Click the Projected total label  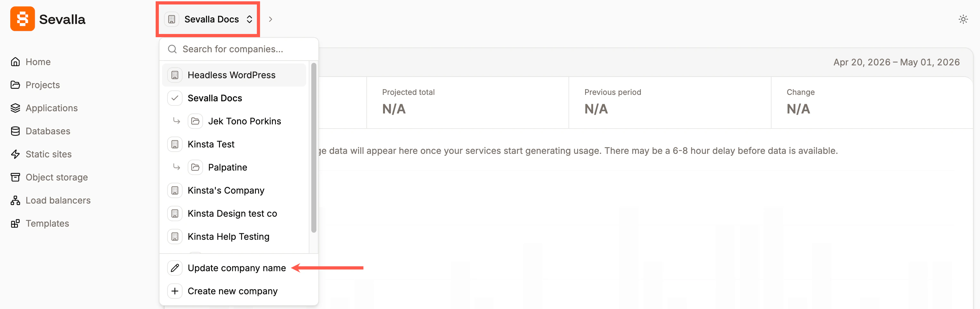pos(408,92)
